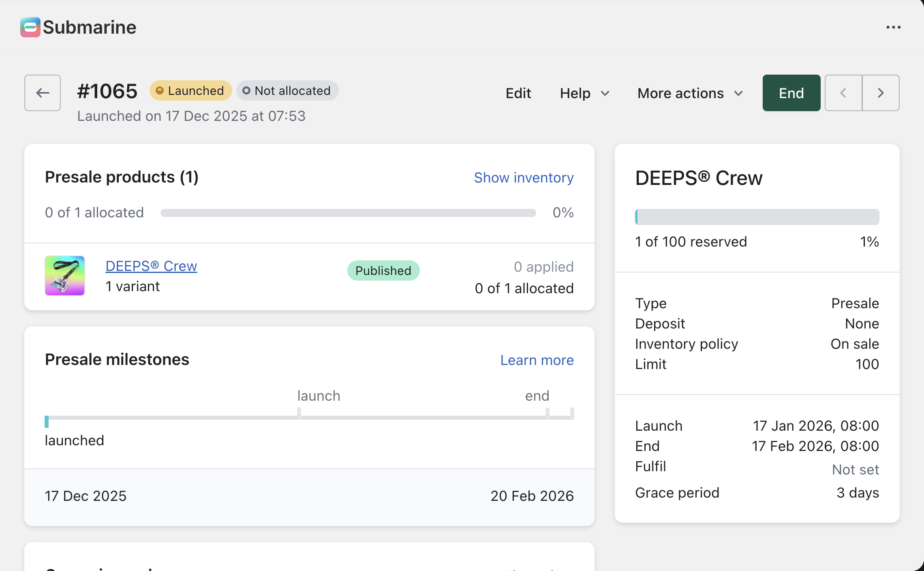Open the three-dot overflow menu
This screenshot has width=924, height=571.
pos(893,27)
